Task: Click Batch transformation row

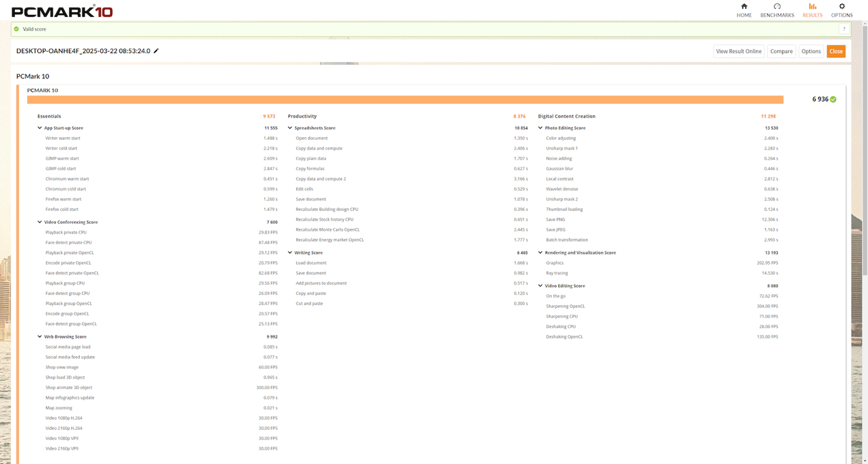Action: coord(662,240)
